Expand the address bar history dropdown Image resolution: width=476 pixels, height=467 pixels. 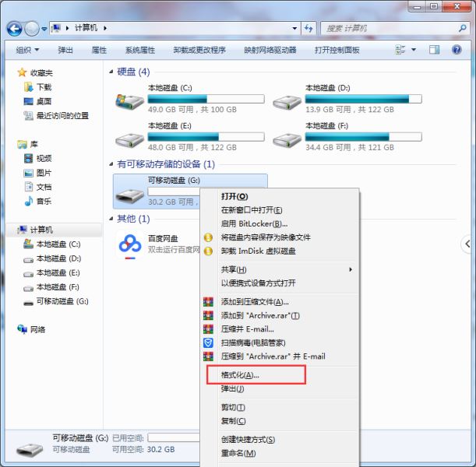click(x=294, y=28)
